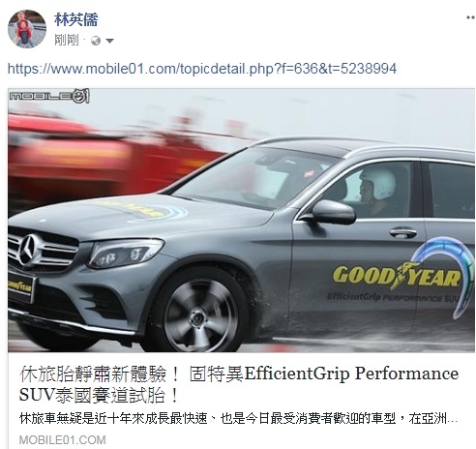This screenshot has width=476, height=449.
Task: Click the Mobile01 logo watermark in preview
Action: (49, 96)
